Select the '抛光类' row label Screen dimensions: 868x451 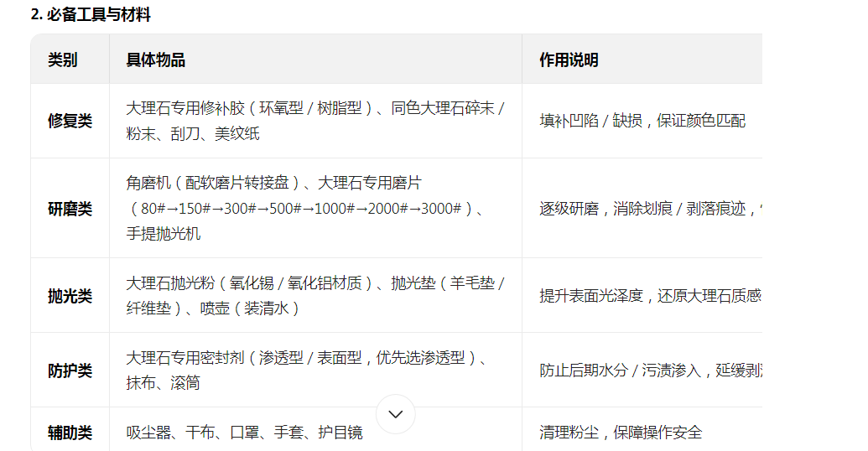pos(70,296)
